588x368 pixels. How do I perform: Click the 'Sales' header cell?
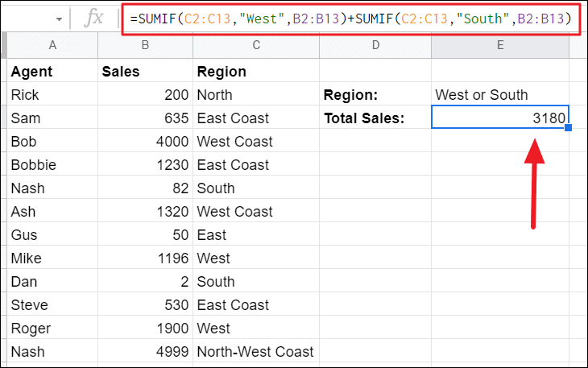[x=145, y=72]
